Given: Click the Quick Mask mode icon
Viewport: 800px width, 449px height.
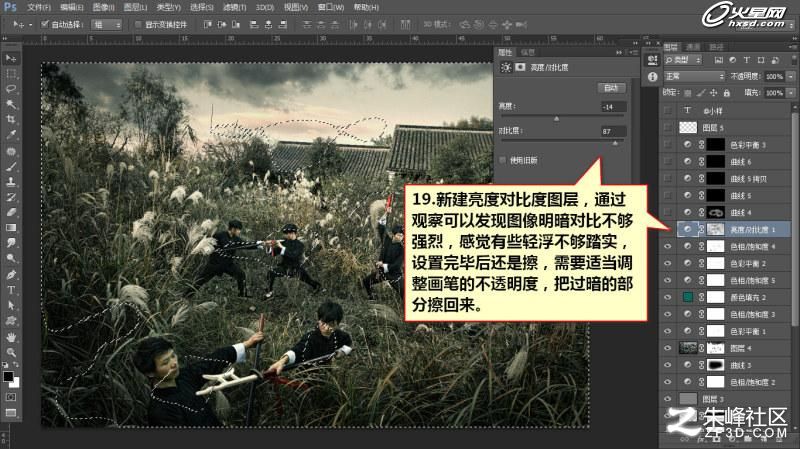Looking at the screenshot, I should click(x=11, y=397).
